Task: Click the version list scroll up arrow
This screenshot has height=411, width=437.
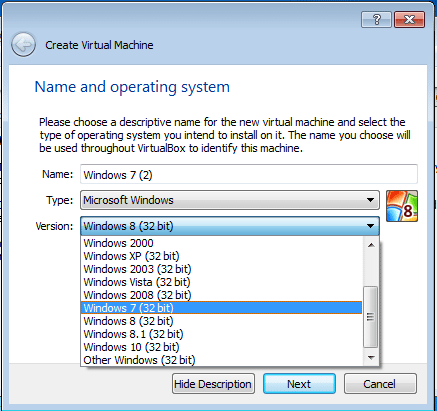Action: coord(371,245)
